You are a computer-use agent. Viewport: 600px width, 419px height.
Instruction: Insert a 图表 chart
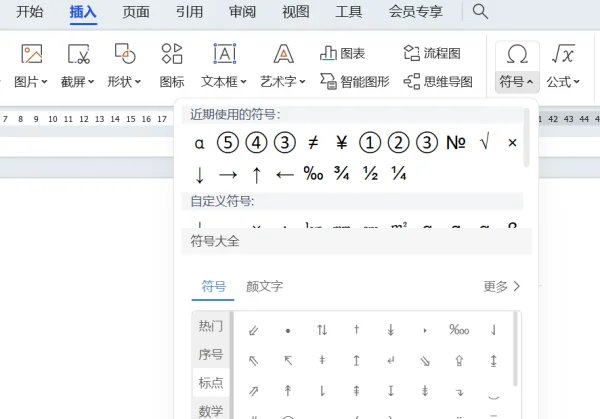[342, 53]
